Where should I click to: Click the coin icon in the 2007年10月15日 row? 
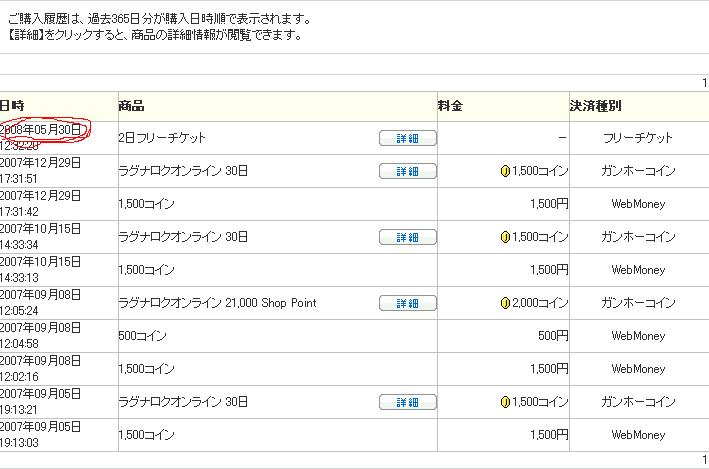[505, 237]
